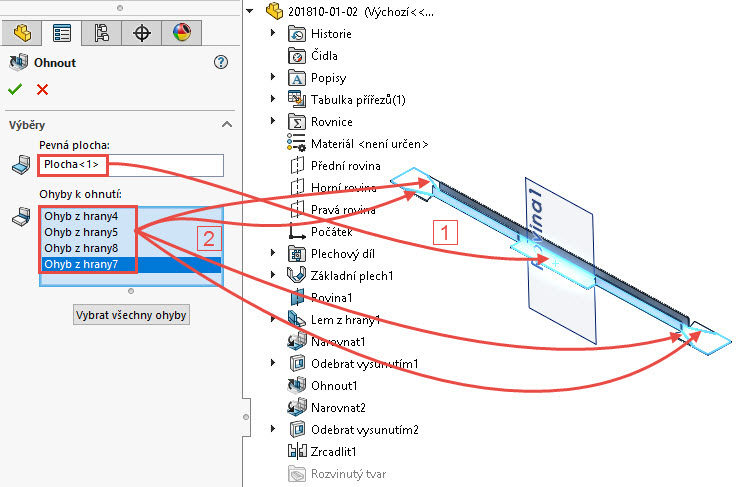Viewport: 750px width, 487px height.
Task: Click the Pevná plocha selection field
Action: [x=131, y=165]
